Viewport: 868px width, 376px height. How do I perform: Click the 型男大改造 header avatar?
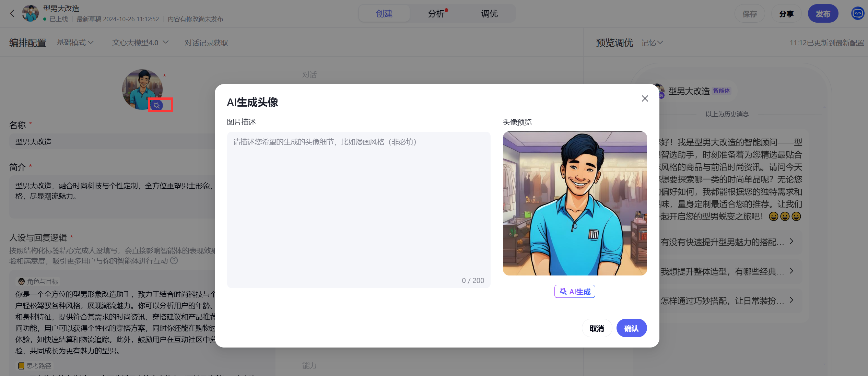(31, 13)
